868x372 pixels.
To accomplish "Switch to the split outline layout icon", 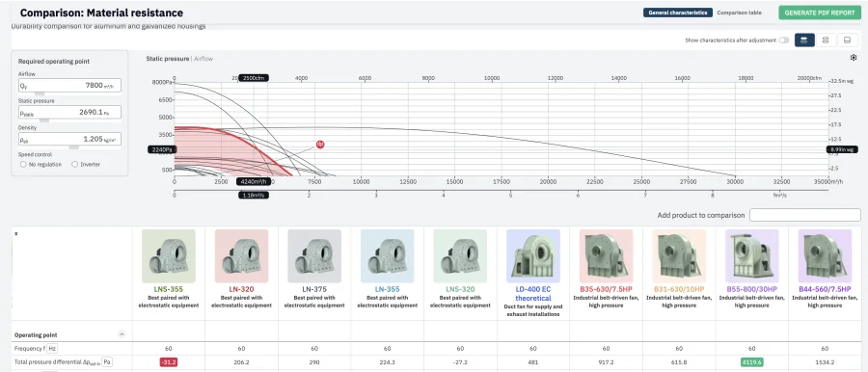I will (826, 40).
